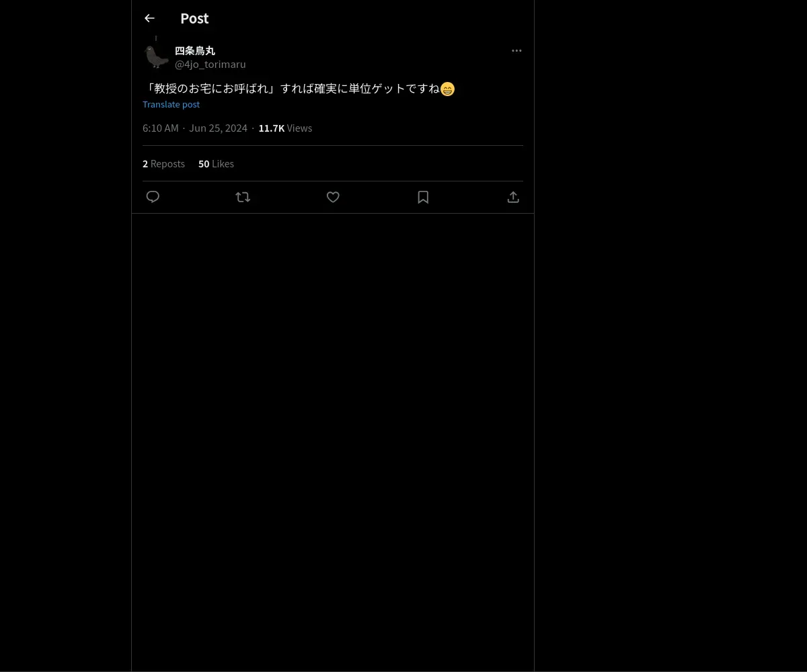Viewport: 807px width, 672px height.
Task: Click the Post header title
Action: coord(194,18)
